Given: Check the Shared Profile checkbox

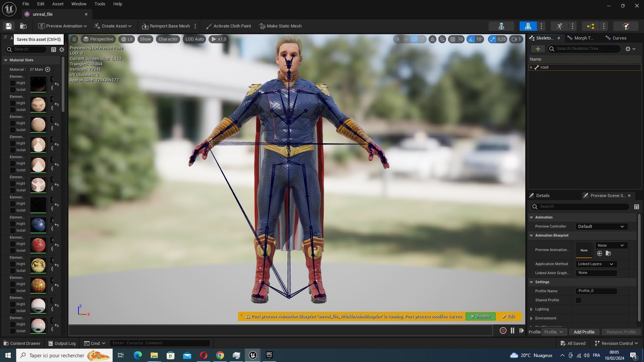Looking at the screenshot, I should [x=579, y=300].
